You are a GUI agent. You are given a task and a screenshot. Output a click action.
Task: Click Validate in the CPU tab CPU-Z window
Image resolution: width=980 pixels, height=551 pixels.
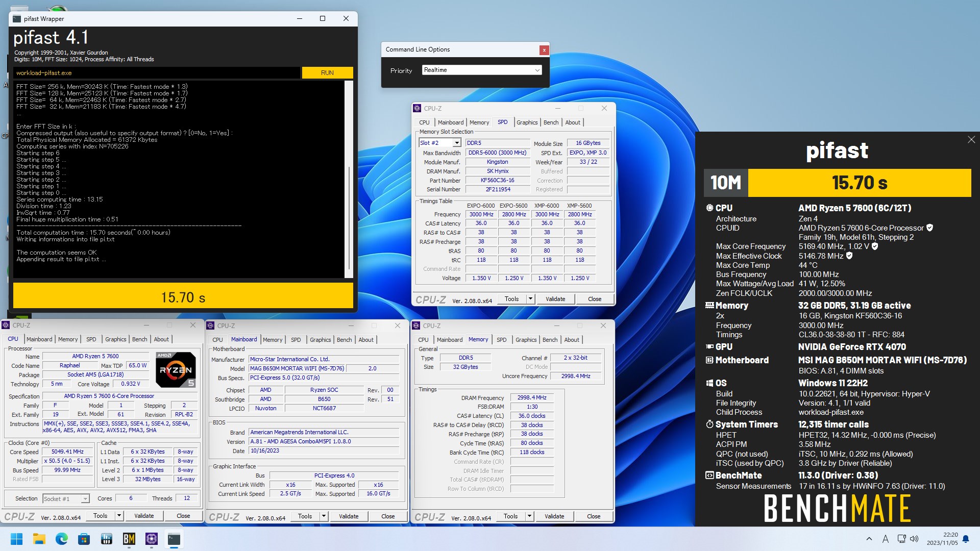click(144, 516)
